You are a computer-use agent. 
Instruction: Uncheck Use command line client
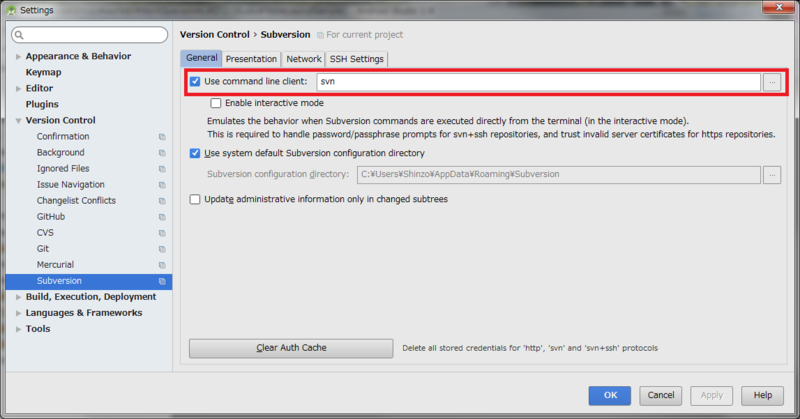[195, 81]
